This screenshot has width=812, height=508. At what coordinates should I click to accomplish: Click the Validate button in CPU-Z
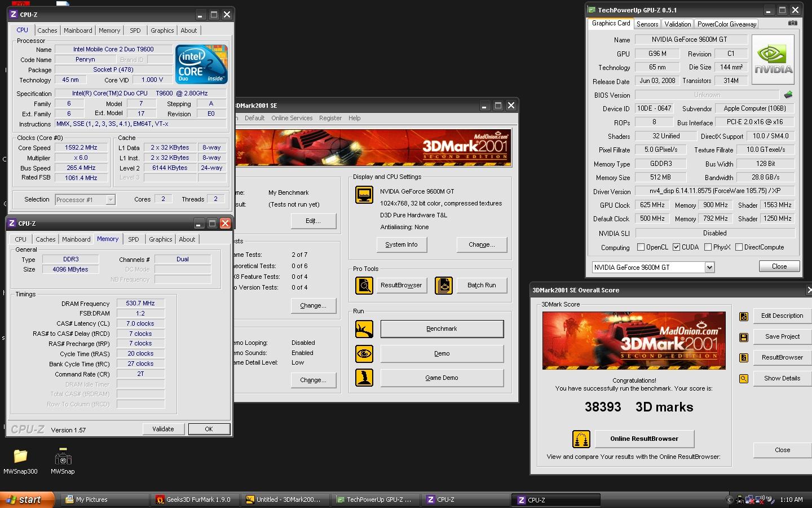163,429
